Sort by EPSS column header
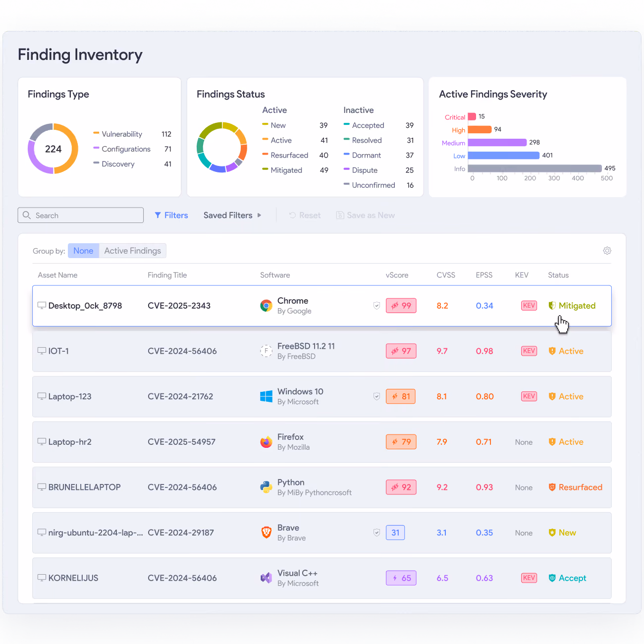Image resolution: width=644 pixels, height=644 pixels. [x=484, y=275]
